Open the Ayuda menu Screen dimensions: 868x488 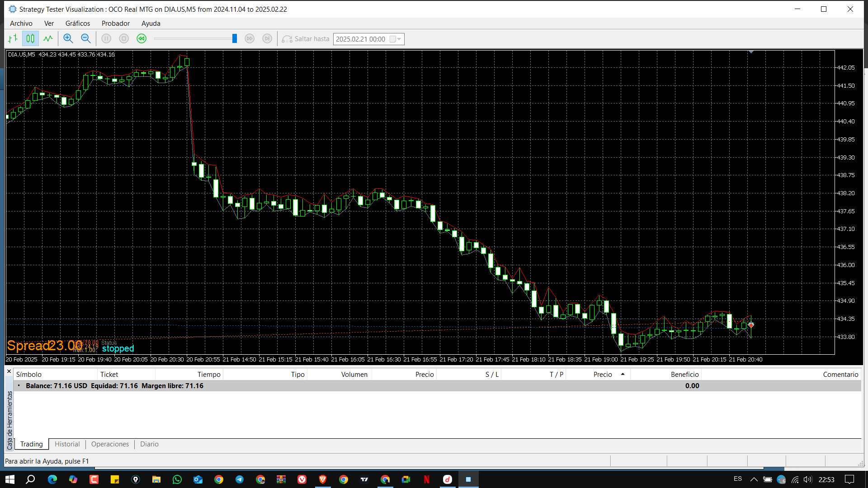[151, 23]
